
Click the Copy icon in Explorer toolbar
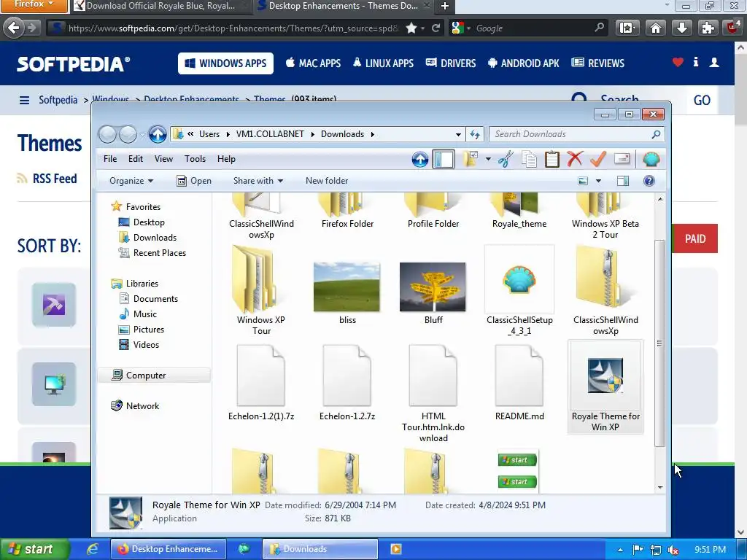[529, 159]
